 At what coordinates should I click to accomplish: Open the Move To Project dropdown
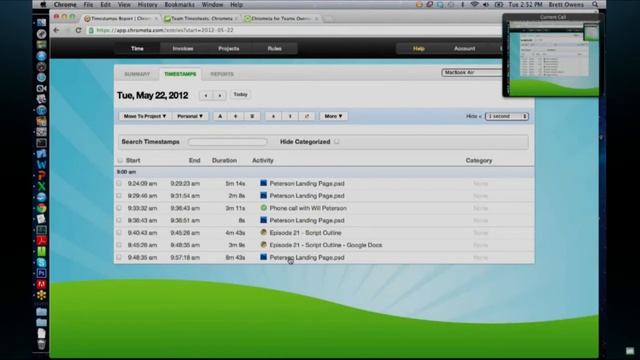pos(145,116)
